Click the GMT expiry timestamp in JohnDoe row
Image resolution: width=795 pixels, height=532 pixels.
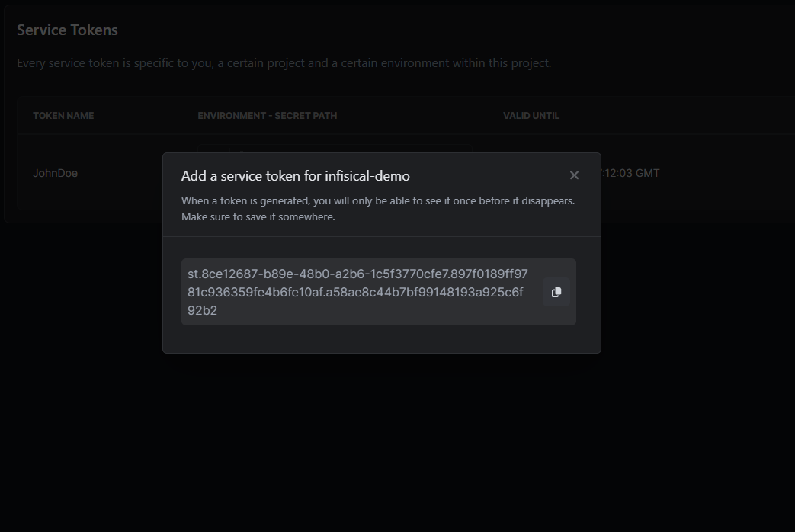630,173
